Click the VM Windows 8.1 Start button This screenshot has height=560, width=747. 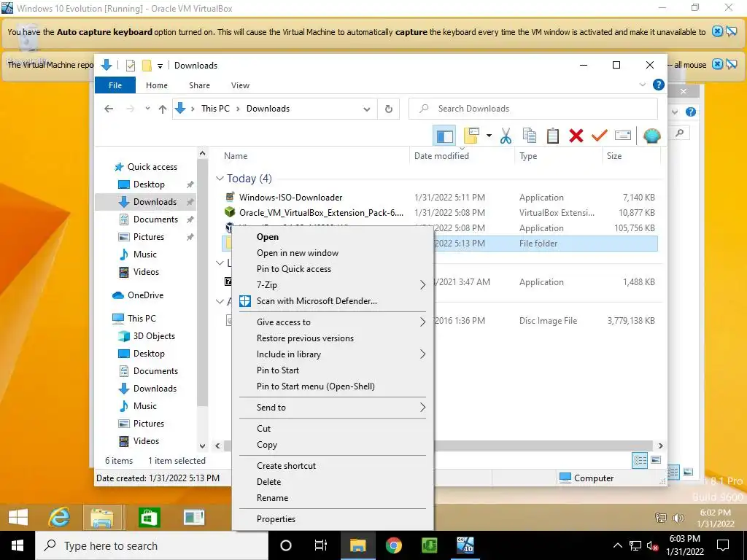(18, 517)
